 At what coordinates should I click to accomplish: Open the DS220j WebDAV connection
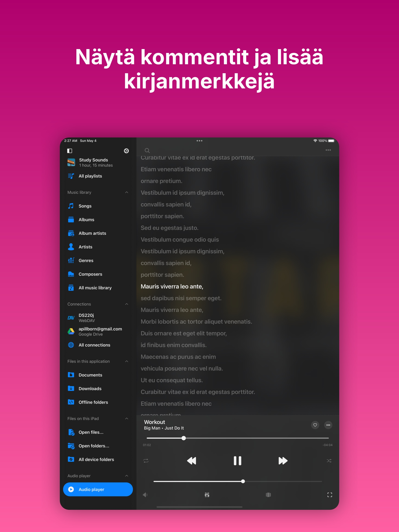[86, 318]
